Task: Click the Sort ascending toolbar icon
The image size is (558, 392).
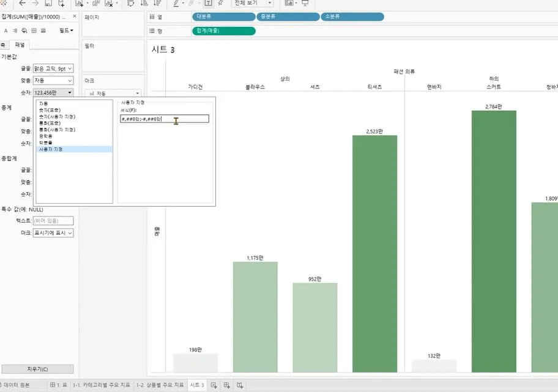Action: 144,3
